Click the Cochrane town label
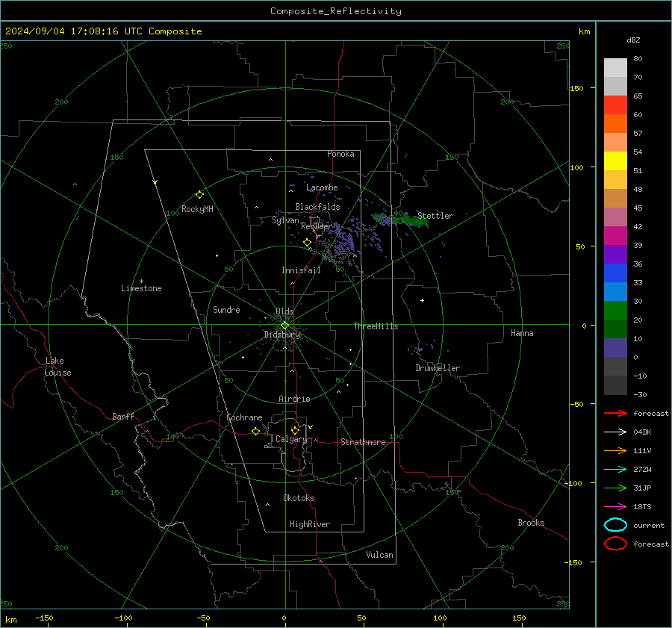672x628 pixels. (244, 417)
